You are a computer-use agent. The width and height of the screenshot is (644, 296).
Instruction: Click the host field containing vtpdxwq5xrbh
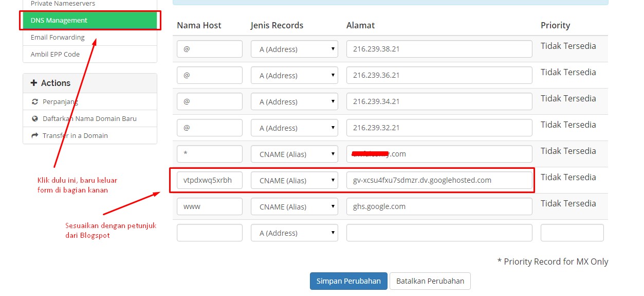[x=210, y=181]
